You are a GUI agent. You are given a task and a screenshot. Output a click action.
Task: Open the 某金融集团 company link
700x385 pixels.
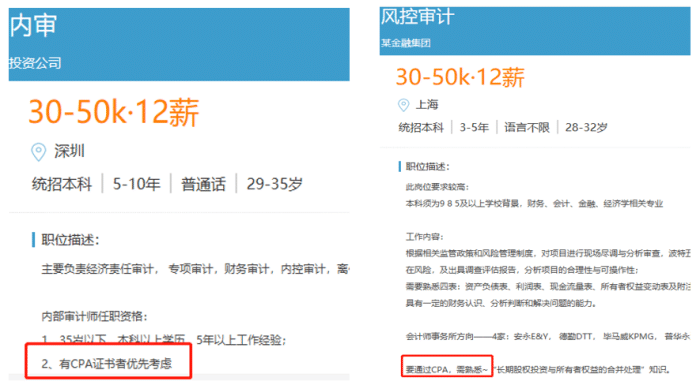pos(405,43)
